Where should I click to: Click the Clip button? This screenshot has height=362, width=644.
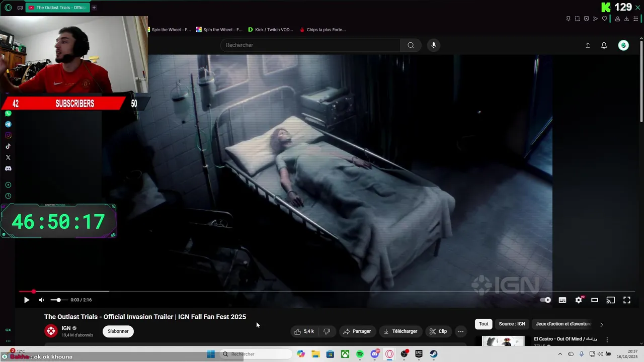(x=438, y=331)
